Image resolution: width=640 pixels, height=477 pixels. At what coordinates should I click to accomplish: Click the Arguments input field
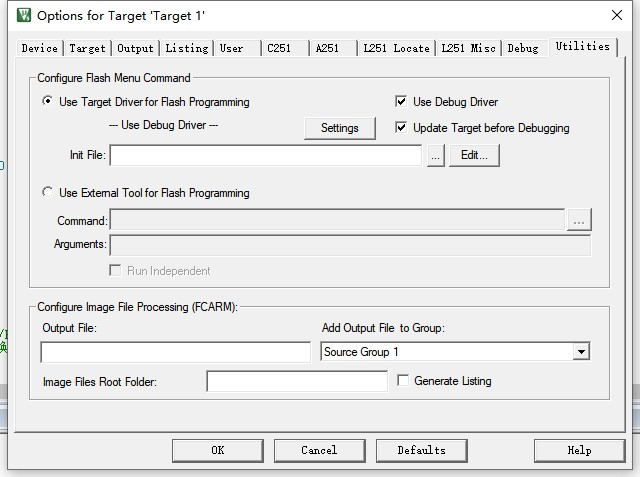(x=350, y=245)
